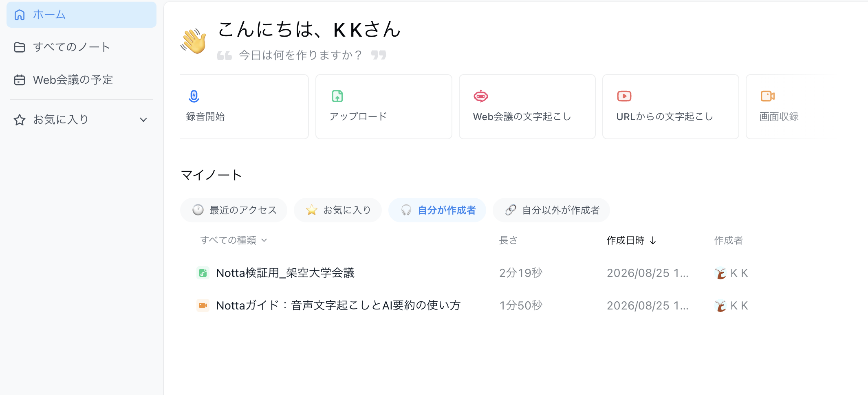This screenshot has height=395, width=868.
Task: Open すべてのノート in the sidebar
Action: click(82, 47)
